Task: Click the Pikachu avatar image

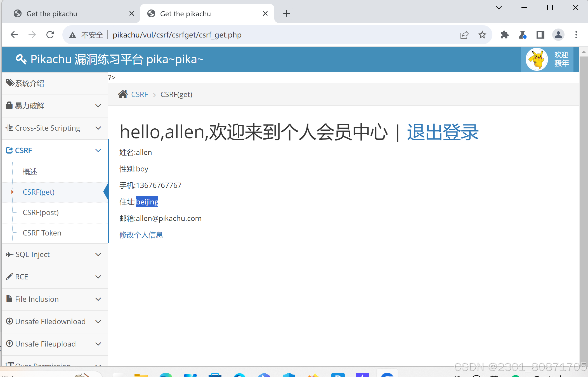Action: (x=536, y=59)
